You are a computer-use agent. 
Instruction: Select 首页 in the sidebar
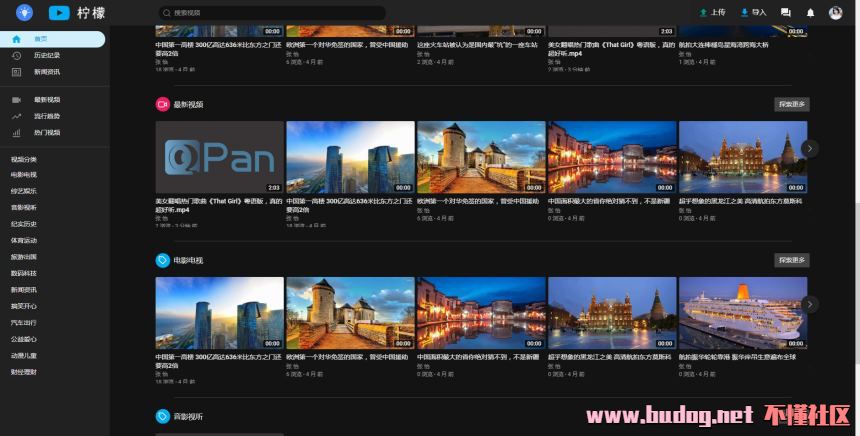40,39
